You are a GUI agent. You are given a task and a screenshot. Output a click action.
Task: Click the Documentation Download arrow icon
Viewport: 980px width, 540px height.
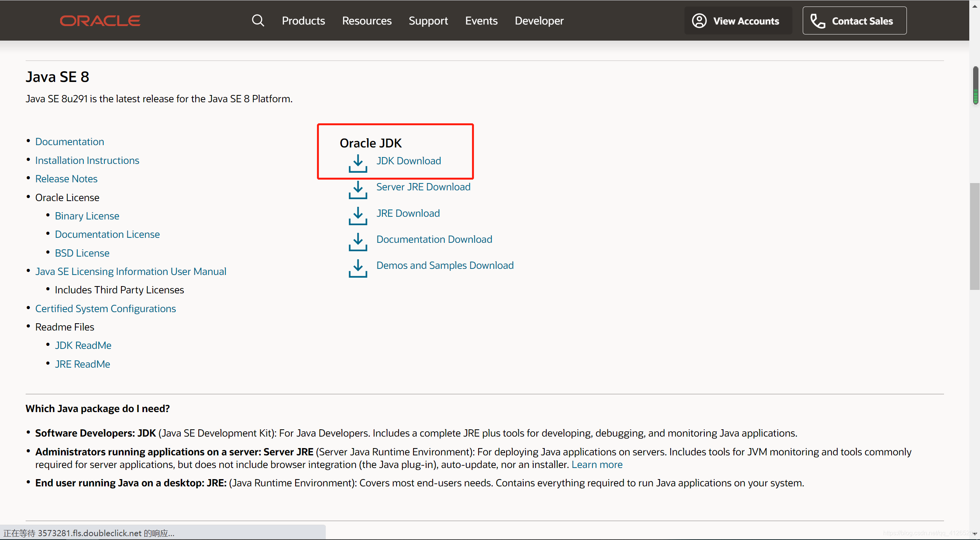coord(358,242)
